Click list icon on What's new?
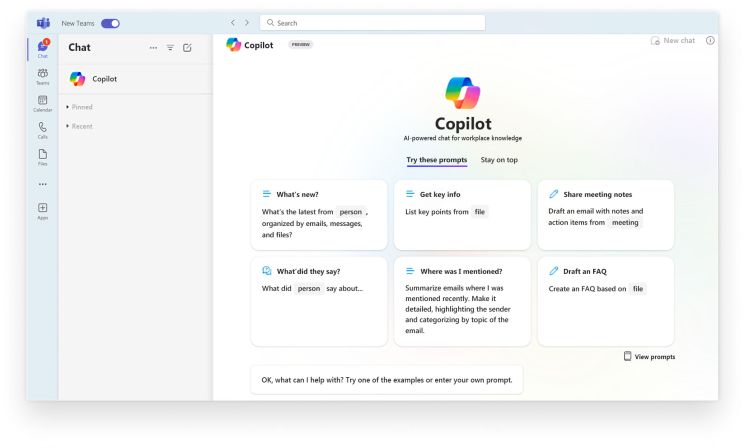The image size is (750, 447). click(x=266, y=194)
